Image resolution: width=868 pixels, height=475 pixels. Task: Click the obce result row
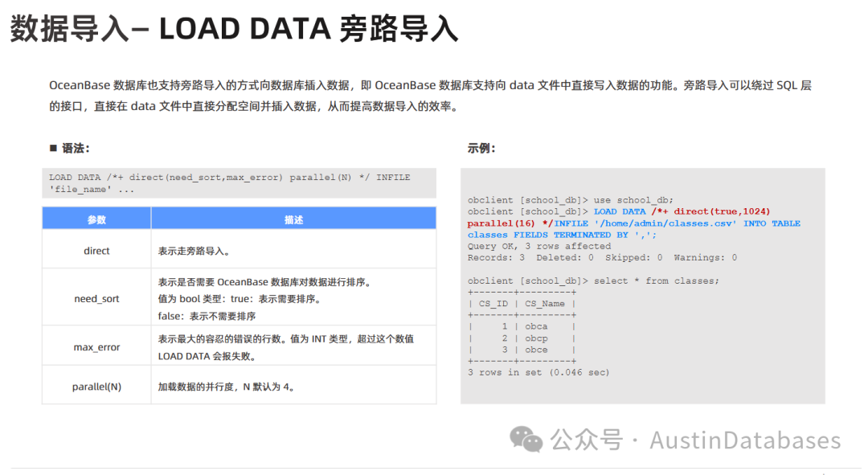(x=522, y=350)
